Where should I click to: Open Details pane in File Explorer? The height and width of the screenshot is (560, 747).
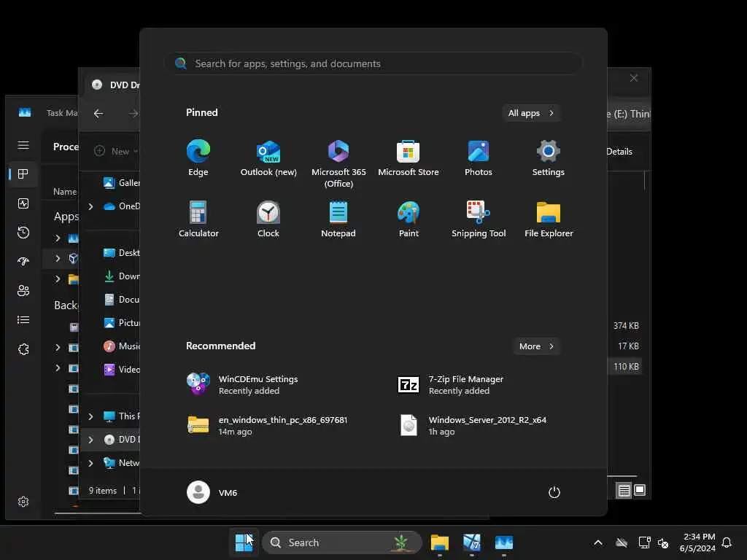click(x=619, y=152)
